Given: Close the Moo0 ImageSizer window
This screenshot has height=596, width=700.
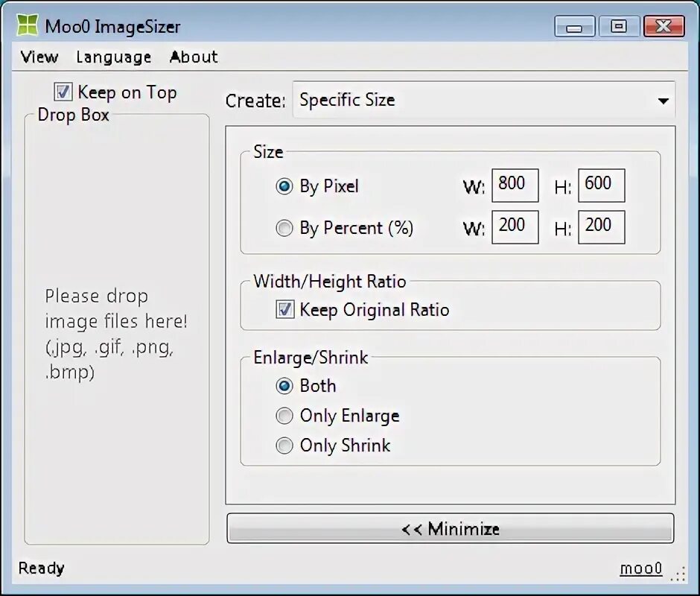Looking at the screenshot, I should (664, 26).
